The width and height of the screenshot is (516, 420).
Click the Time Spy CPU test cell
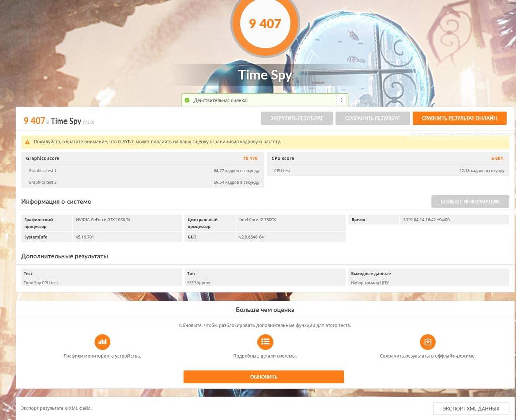point(101,283)
